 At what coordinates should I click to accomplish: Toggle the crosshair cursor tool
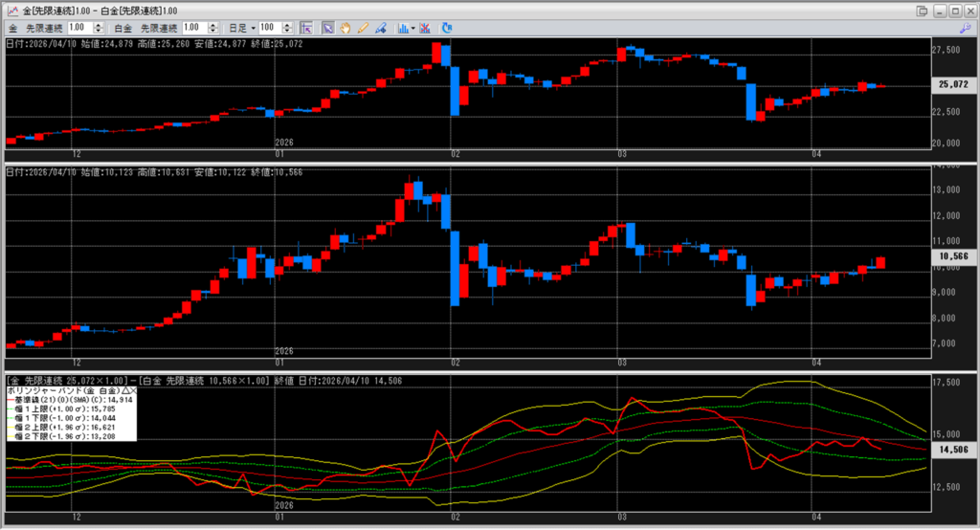305,28
